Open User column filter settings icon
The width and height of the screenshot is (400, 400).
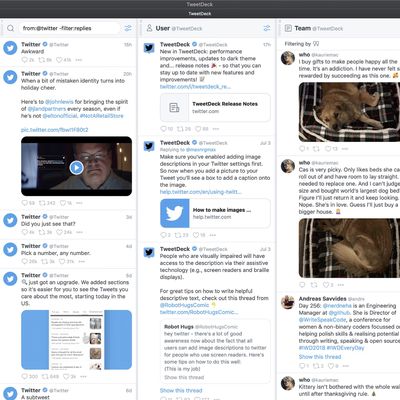[x=267, y=28]
